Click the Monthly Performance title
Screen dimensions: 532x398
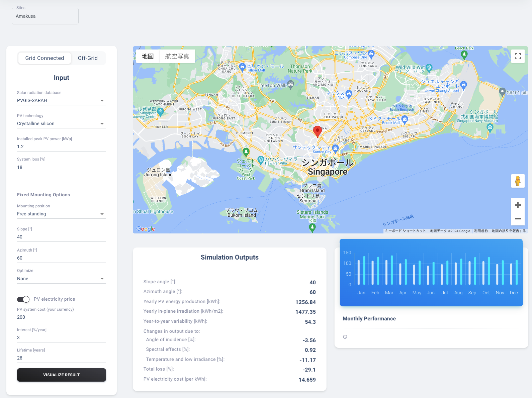[369, 318]
